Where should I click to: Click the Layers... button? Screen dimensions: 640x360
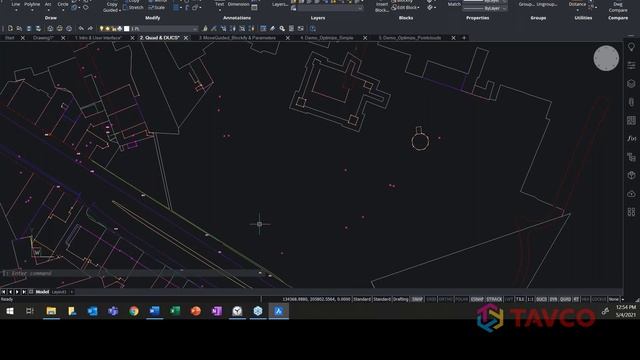[280, 4]
